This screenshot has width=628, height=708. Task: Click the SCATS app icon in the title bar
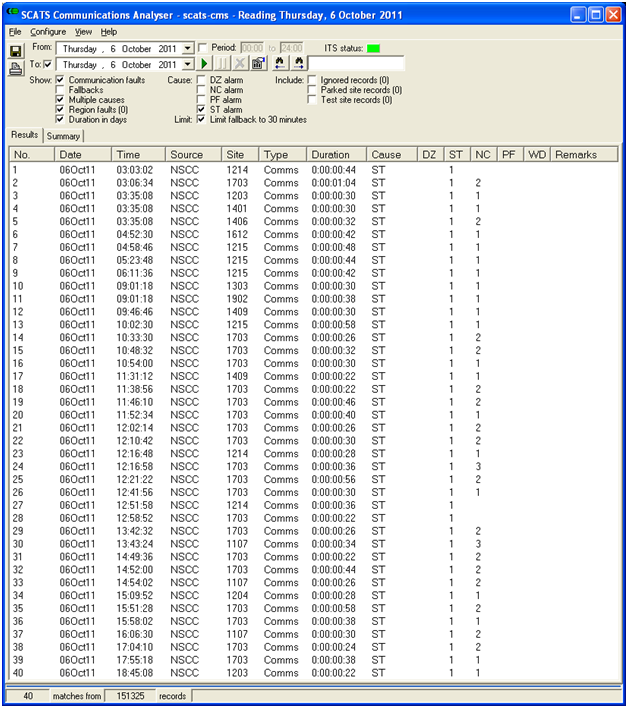coord(13,14)
